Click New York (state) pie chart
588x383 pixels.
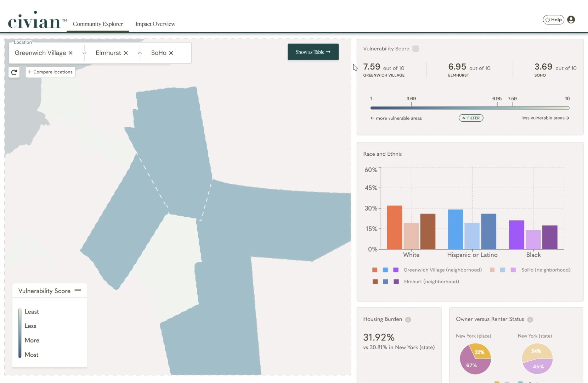click(x=537, y=359)
